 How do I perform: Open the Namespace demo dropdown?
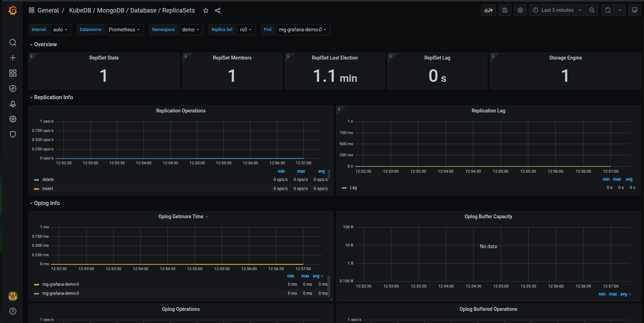191,30
